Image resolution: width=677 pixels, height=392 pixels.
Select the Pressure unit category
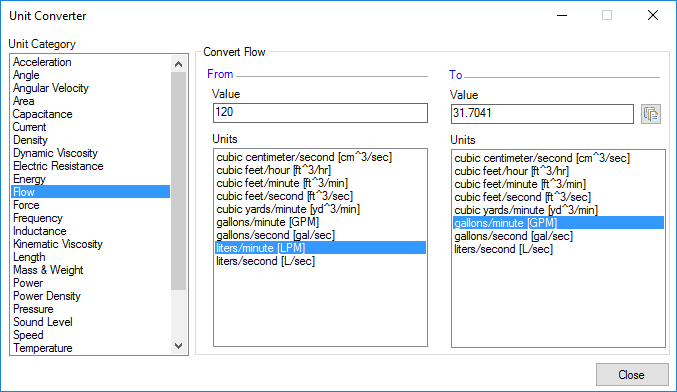(x=33, y=309)
